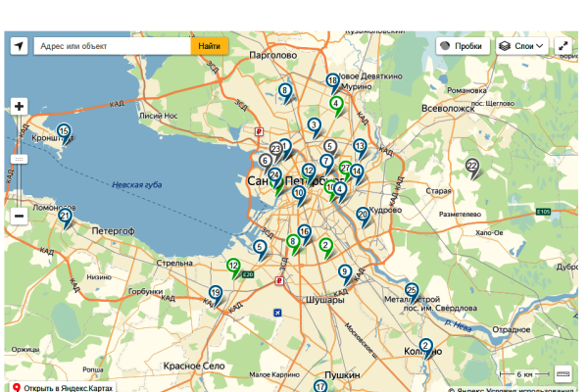Select green marker 8 next to marker 16
The height and width of the screenshot is (392, 588).
[293, 244]
